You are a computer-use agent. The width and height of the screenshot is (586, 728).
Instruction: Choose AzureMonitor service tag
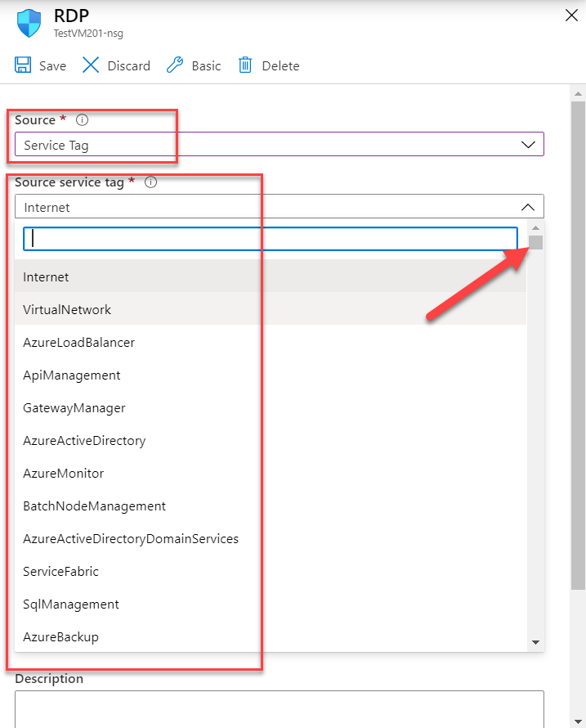[271, 474]
